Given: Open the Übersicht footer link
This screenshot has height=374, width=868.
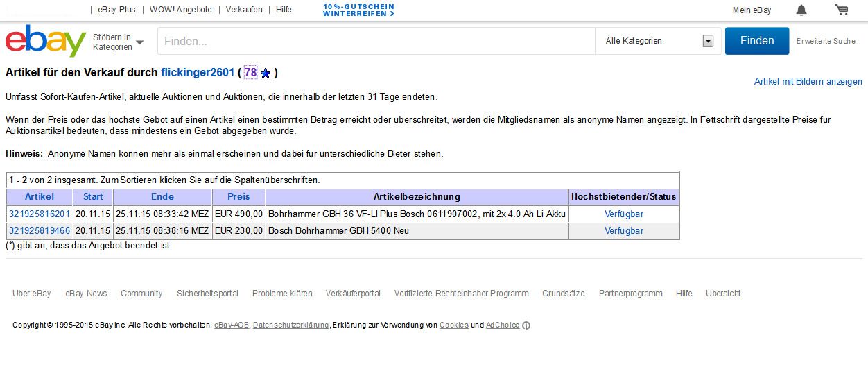Looking at the screenshot, I should click(723, 294).
